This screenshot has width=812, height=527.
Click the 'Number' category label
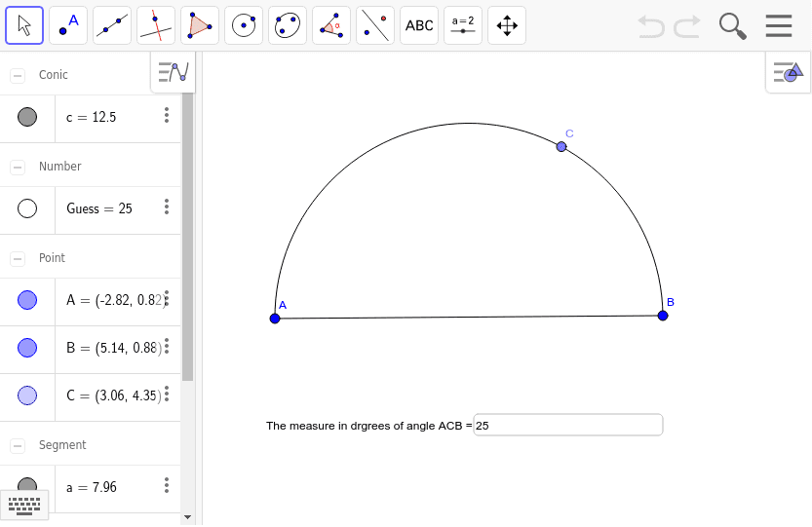point(60,167)
